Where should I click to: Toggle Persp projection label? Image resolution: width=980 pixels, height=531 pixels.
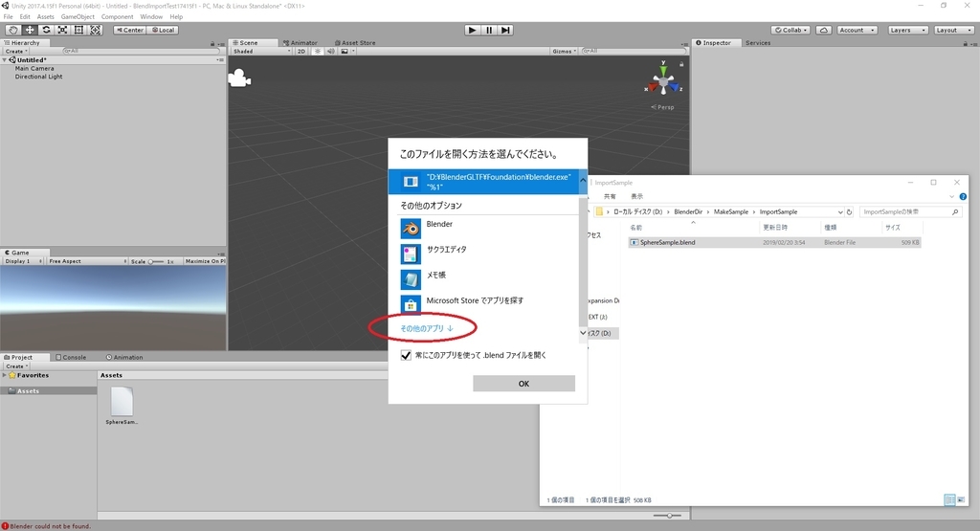coord(662,107)
